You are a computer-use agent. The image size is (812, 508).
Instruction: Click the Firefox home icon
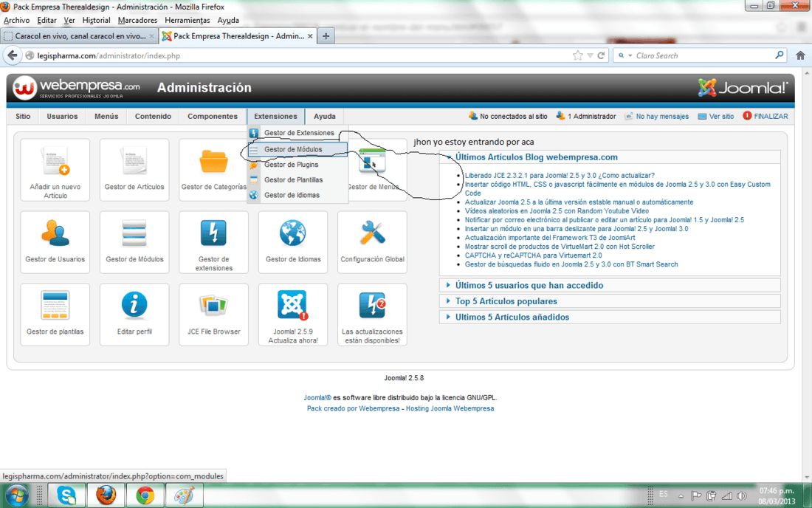click(800, 55)
